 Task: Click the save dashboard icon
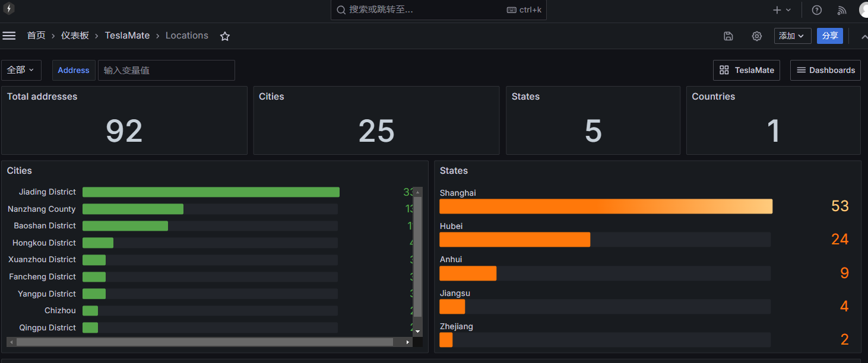coord(728,36)
